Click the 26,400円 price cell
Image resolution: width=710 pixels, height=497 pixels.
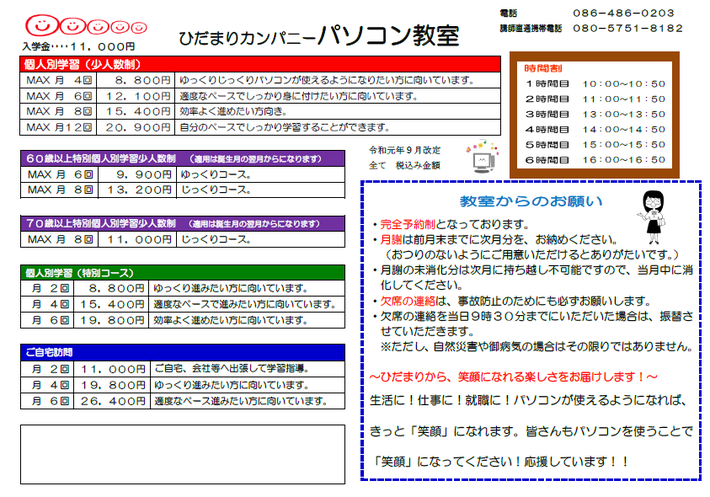[112, 401]
